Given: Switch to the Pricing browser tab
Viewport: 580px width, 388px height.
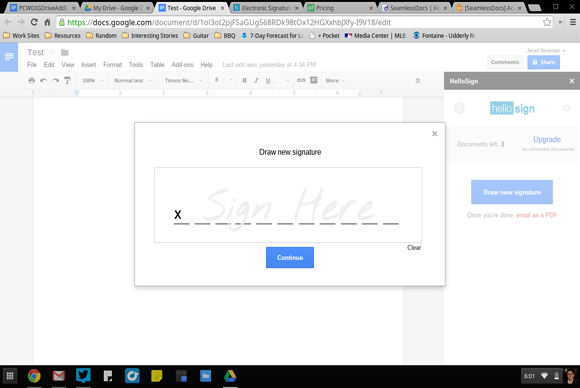Looking at the screenshot, I should click(340, 8).
